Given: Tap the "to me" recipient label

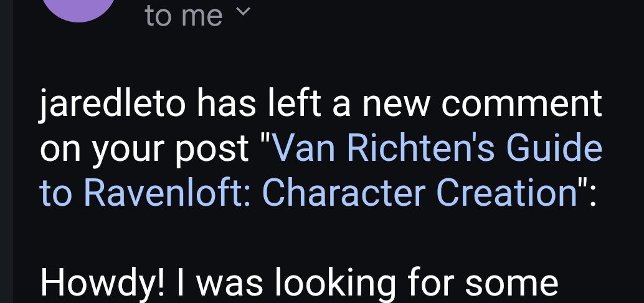Looking at the screenshot, I should click(x=183, y=15).
